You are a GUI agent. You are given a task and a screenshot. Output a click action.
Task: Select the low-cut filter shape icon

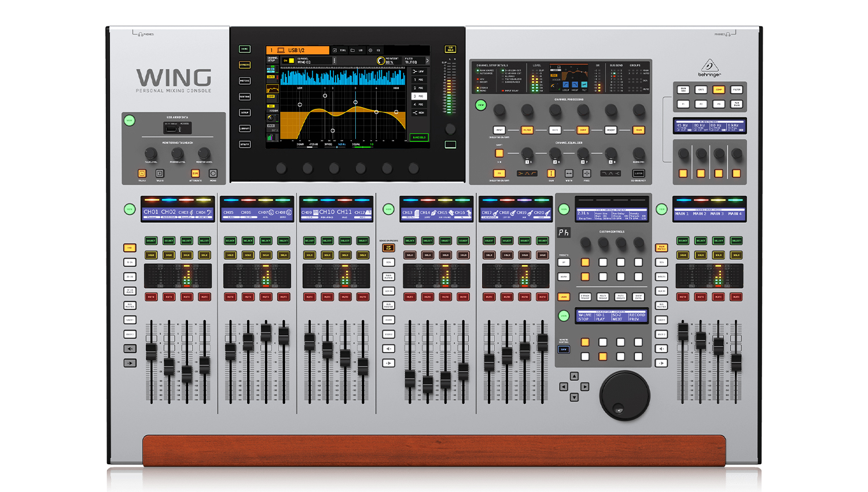[x=418, y=71]
